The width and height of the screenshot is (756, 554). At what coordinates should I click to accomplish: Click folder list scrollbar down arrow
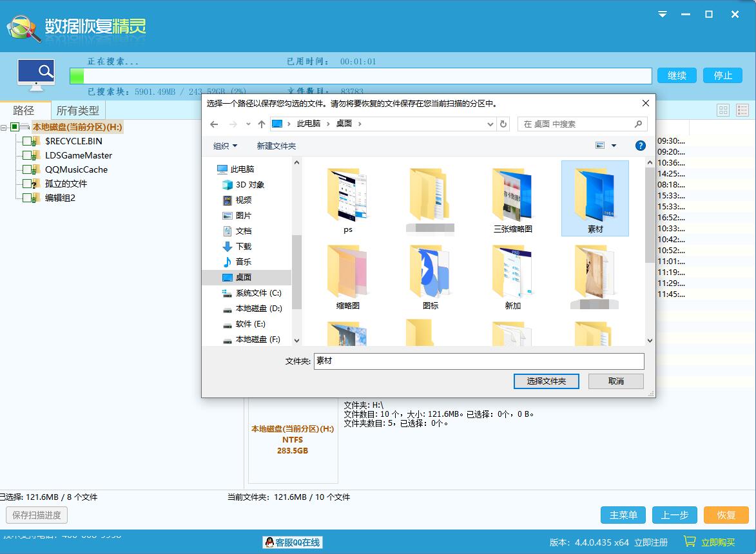650,341
